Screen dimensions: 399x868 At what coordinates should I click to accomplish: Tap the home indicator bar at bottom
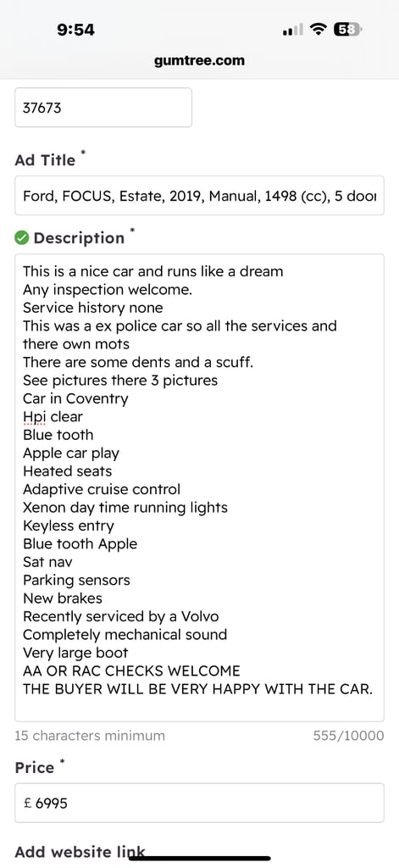pos(199,859)
